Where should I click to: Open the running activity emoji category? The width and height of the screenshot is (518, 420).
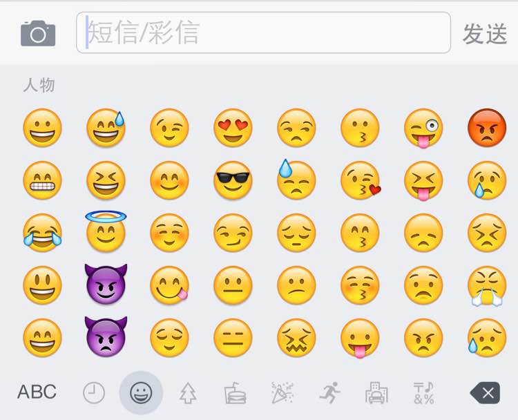point(329,392)
